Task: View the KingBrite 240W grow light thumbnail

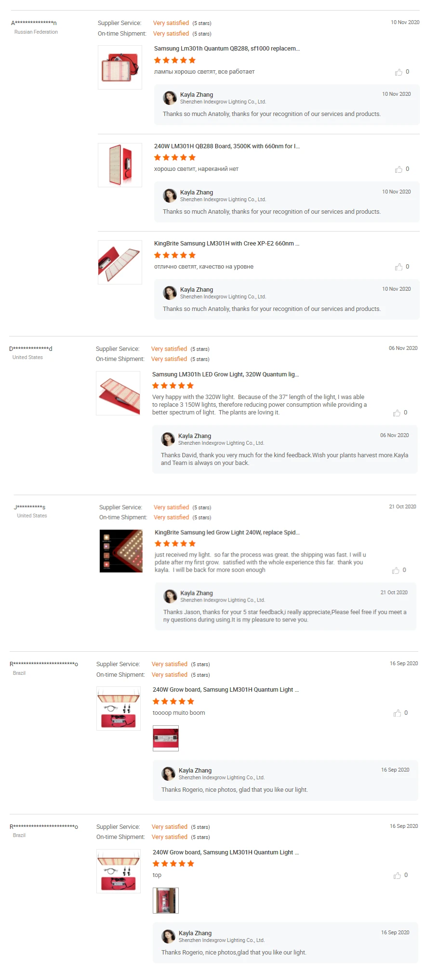Action: click(x=121, y=551)
